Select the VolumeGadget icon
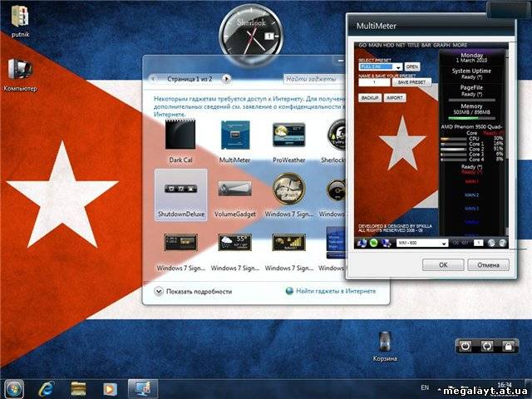Screen dimensions: 532x399 234,189
